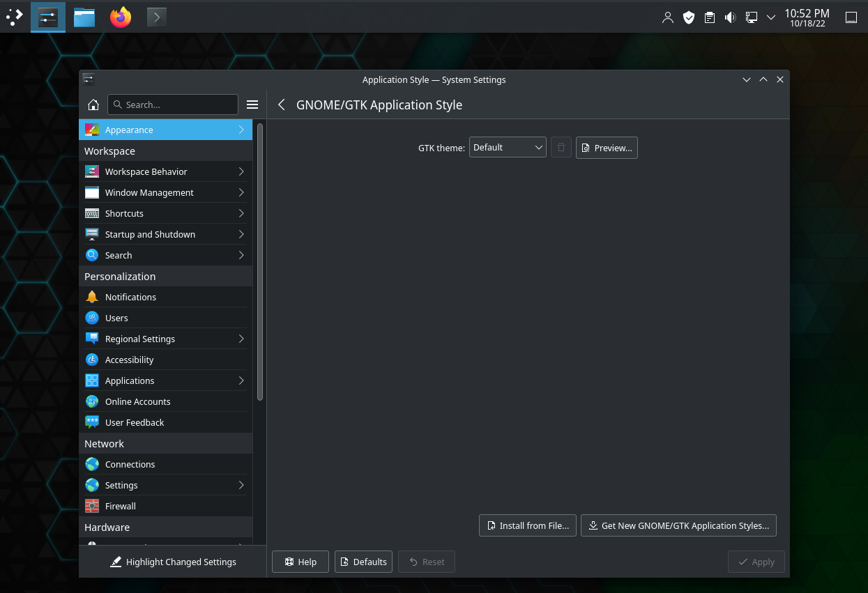Open the volume icon in the system tray
Viewport: 868px width, 593px height.
pos(730,17)
